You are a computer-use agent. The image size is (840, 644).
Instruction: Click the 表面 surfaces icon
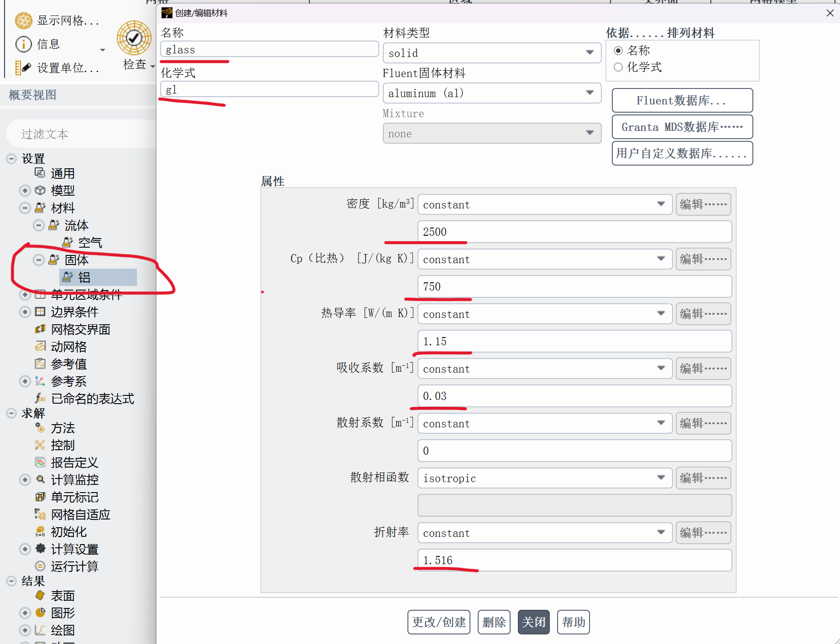pos(40,595)
